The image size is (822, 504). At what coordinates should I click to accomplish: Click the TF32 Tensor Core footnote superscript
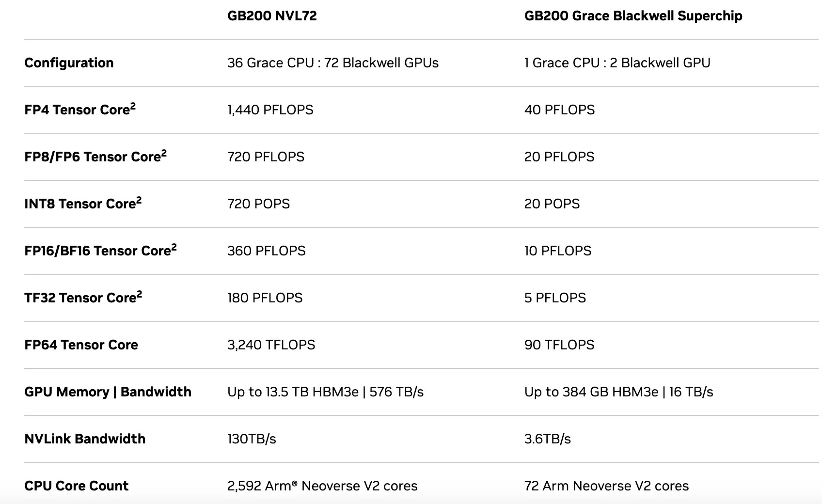click(139, 294)
